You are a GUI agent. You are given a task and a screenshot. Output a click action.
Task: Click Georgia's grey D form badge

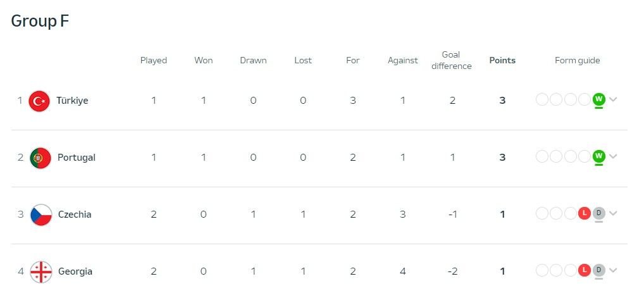tap(599, 270)
